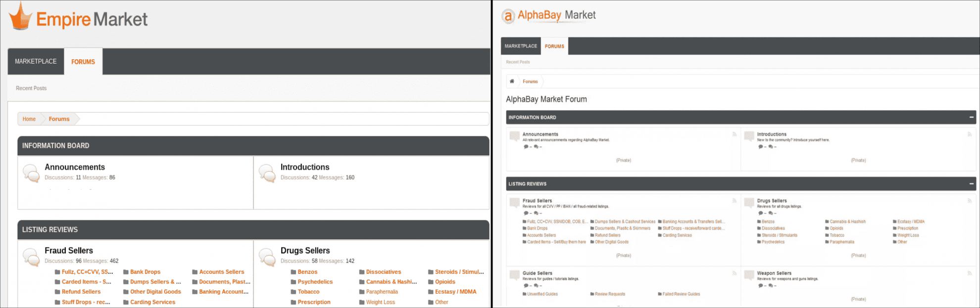
Task: Collapse the AlphaBay Information Board section
Action: point(971,118)
